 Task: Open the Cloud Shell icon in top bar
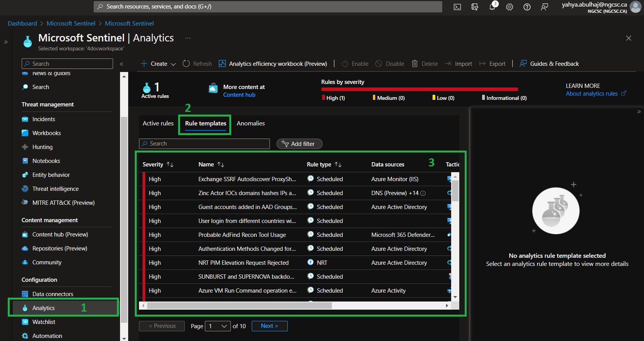point(457,7)
